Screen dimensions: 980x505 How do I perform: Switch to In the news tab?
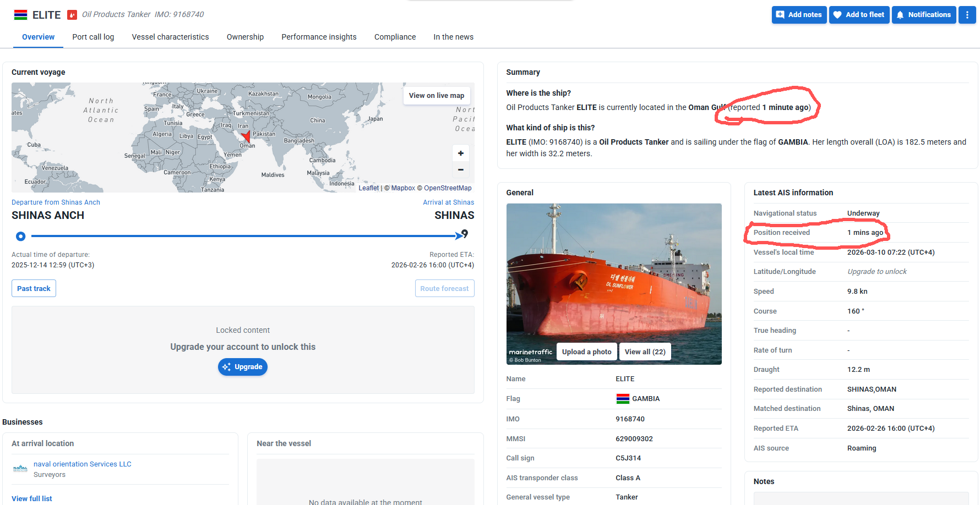click(453, 37)
